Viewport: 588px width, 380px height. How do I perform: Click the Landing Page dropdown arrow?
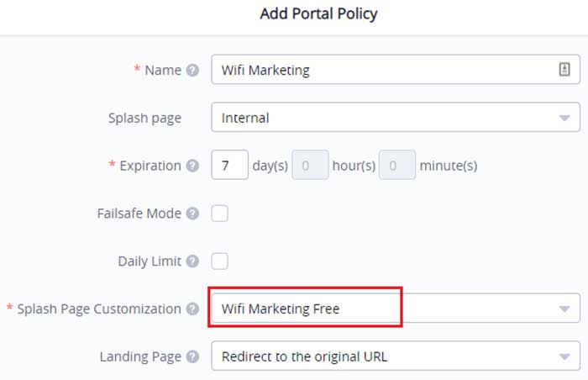[564, 356]
